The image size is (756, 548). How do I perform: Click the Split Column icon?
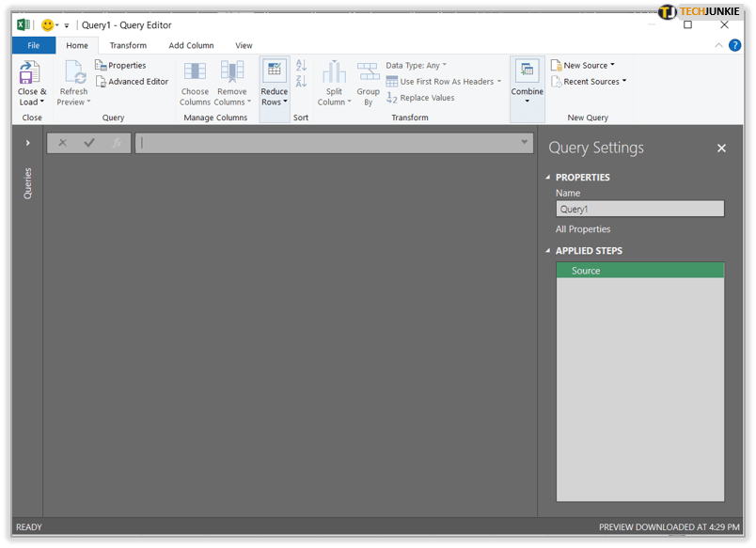334,72
